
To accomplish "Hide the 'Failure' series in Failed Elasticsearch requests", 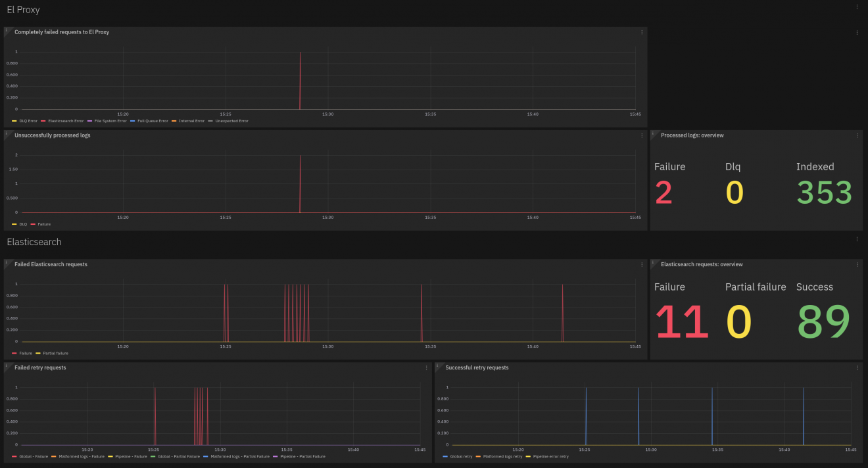I will pyautogui.click(x=26, y=353).
